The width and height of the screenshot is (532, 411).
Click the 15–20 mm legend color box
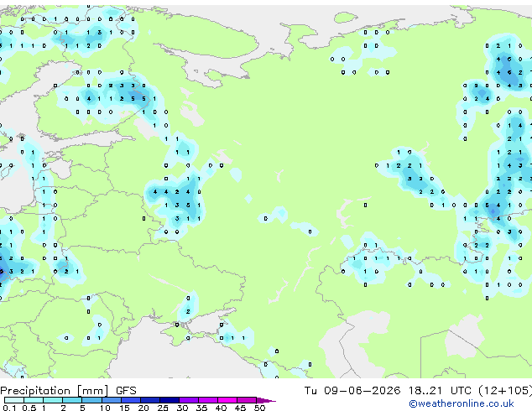coord(131,400)
